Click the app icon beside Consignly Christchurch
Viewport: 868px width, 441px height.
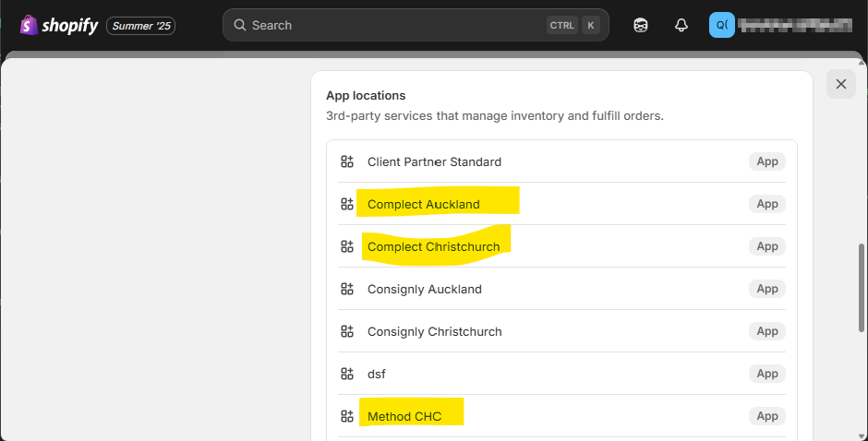point(347,331)
